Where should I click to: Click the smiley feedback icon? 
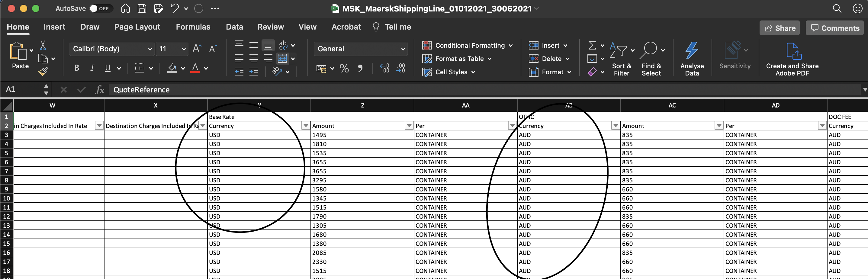tap(857, 8)
